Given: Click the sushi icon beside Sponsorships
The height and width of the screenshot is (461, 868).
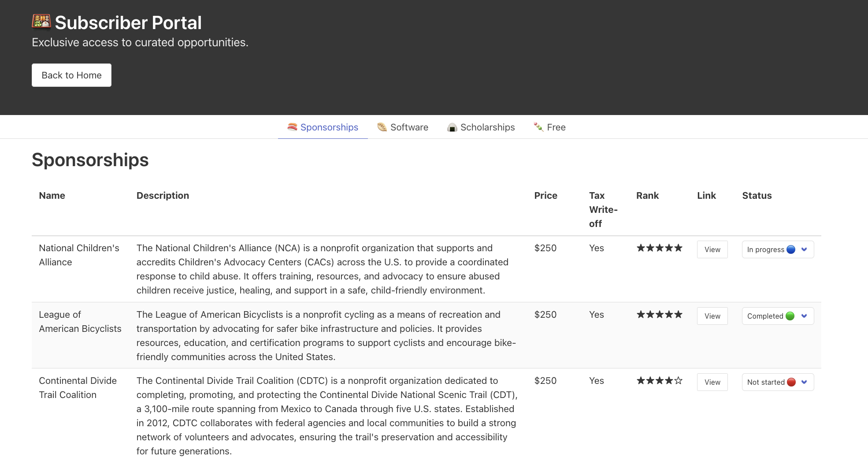Looking at the screenshot, I should [292, 127].
